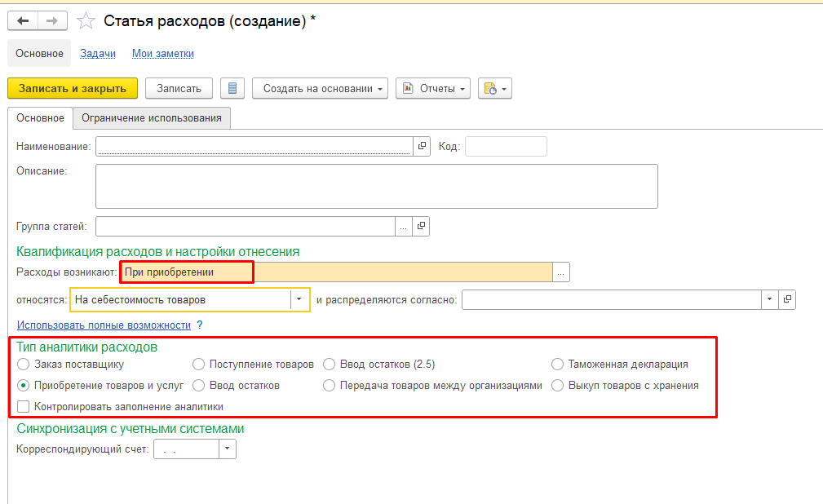This screenshot has height=504, width=823.
Task: Click ellipsis button in Расходы возникают field
Action: pyautogui.click(x=561, y=272)
